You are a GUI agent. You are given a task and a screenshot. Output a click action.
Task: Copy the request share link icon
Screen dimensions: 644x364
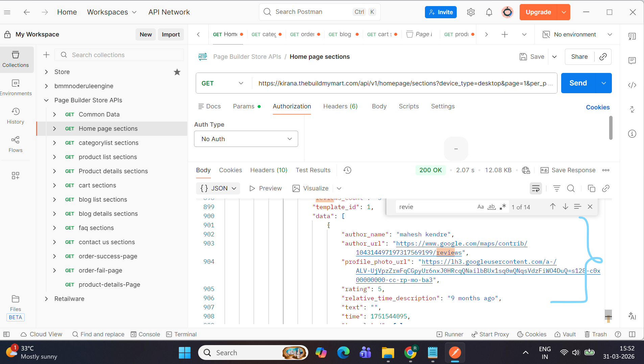[x=603, y=57]
